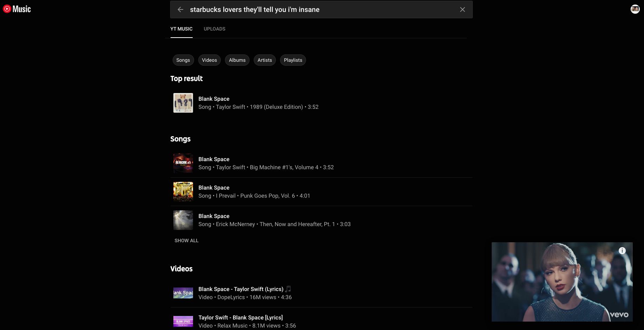Play top result Blank Space title

pos(214,99)
